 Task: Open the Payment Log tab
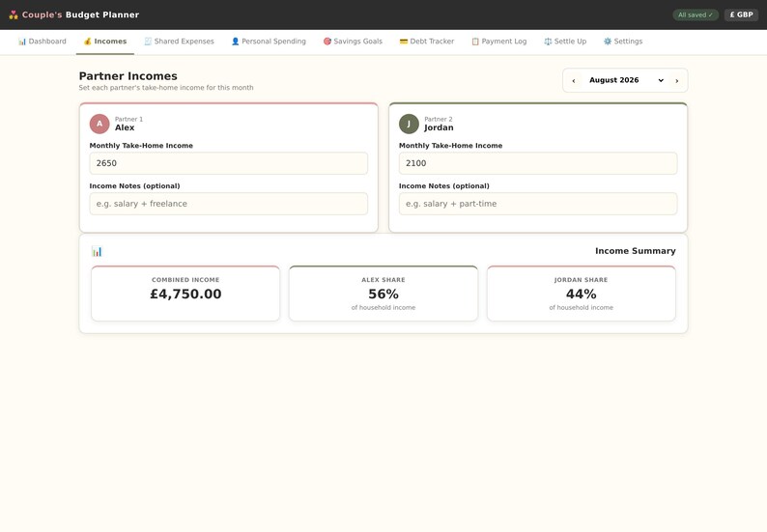pyautogui.click(x=499, y=42)
